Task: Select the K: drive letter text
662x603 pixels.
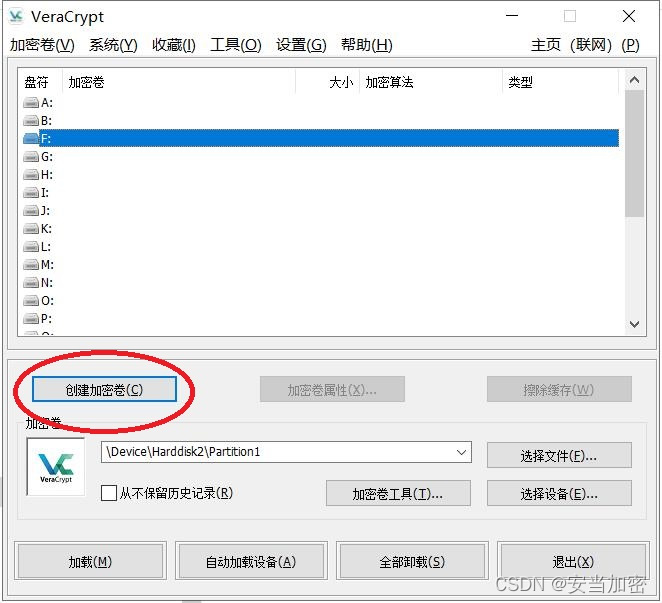Action: coord(46,228)
